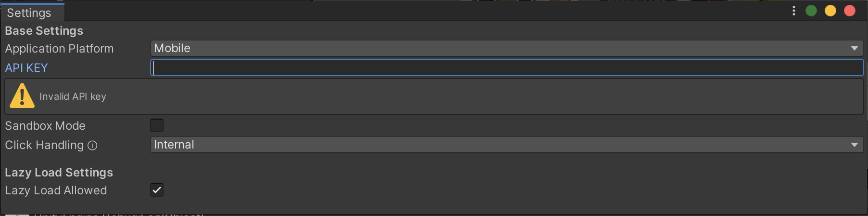Click the green circle button
868x216 pixels.
tap(811, 11)
